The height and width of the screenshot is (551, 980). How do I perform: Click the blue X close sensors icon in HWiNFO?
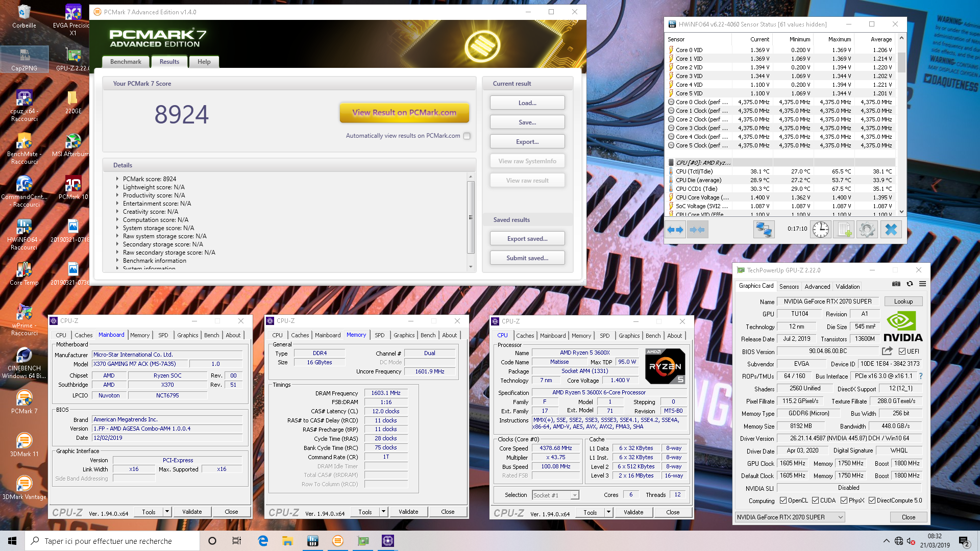[x=891, y=230]
